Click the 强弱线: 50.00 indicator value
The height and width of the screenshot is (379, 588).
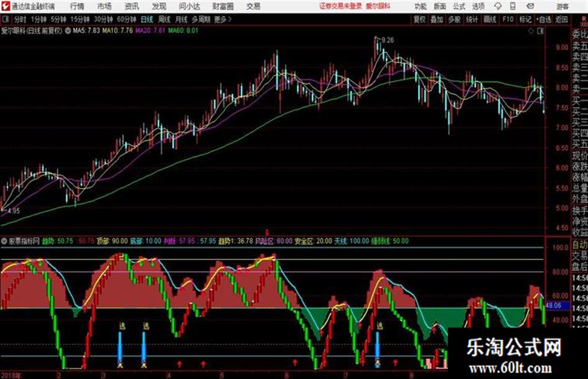390,241
